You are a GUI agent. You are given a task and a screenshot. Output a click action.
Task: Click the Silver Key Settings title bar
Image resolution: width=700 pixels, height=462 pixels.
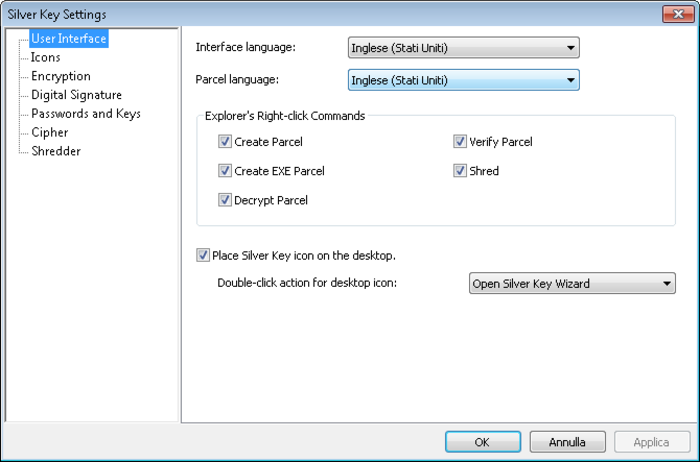[300, 14]
